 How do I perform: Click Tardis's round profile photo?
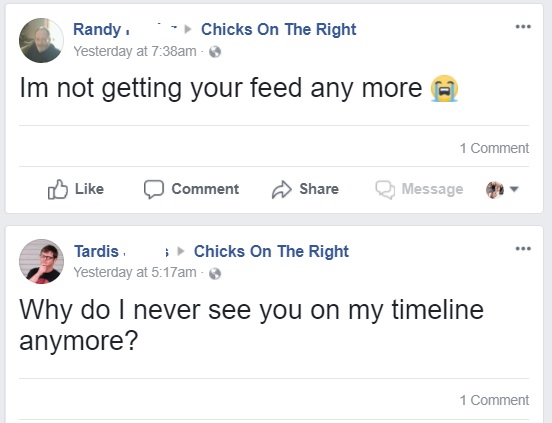tap(41, 261)
